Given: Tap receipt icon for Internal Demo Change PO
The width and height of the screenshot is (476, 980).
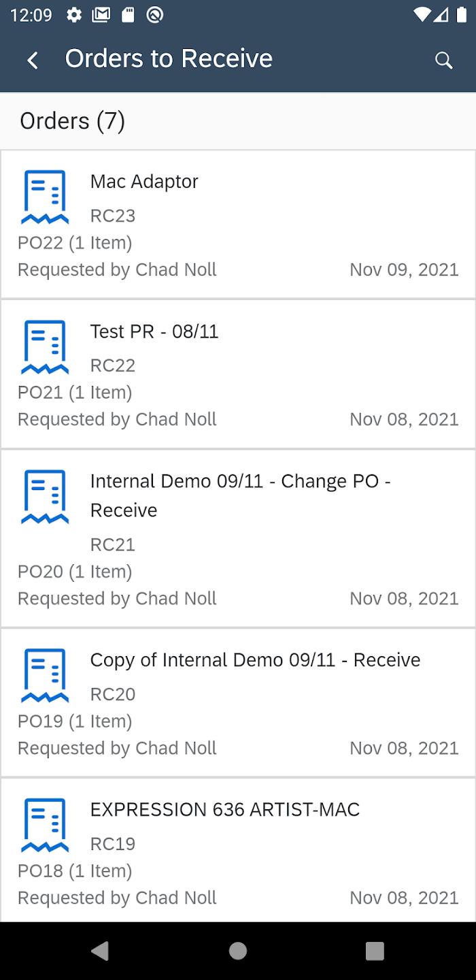Looking at the screenshot, I should pyautogui.click(x=45, y=496).
